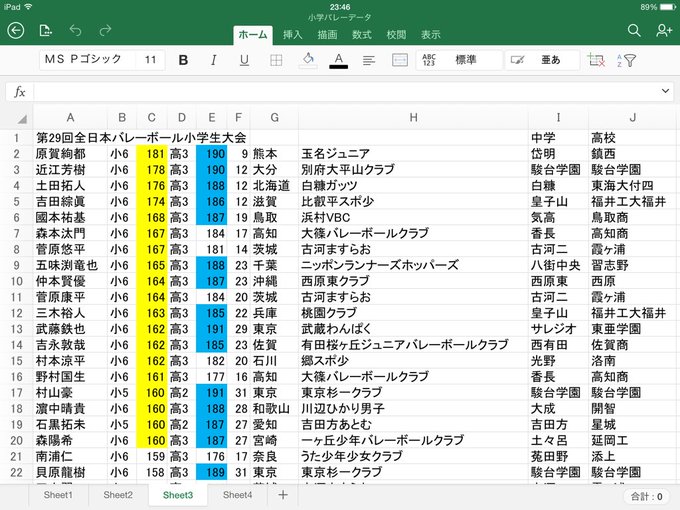This screenshot has width=680, height=510.
Task: Select the cell 東亜学園
Action: (x=632, y=329)
